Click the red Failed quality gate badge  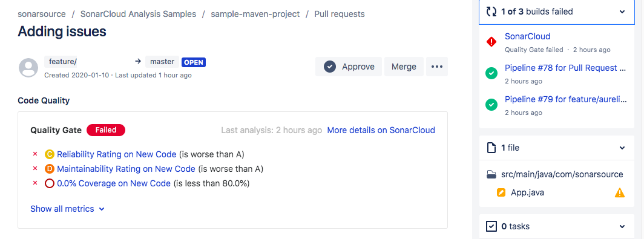(105, 130)
